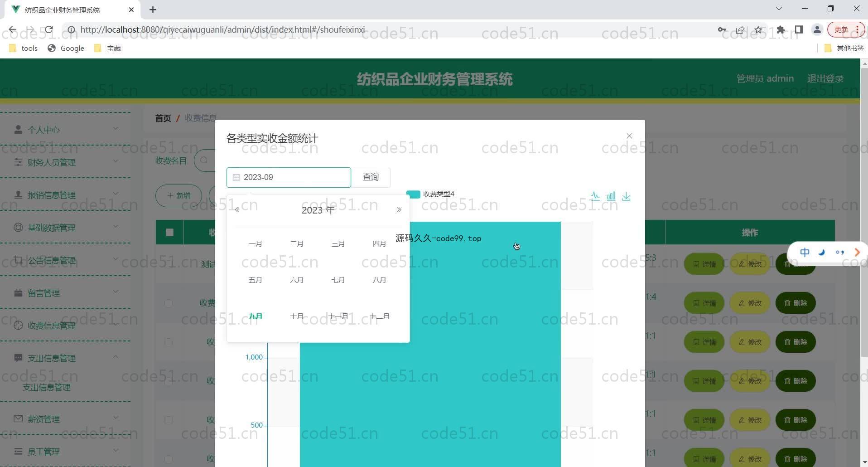The width and height of the screenshot is (868, 467).
Task: Click 详情 in the second table row
Action: 704,303
